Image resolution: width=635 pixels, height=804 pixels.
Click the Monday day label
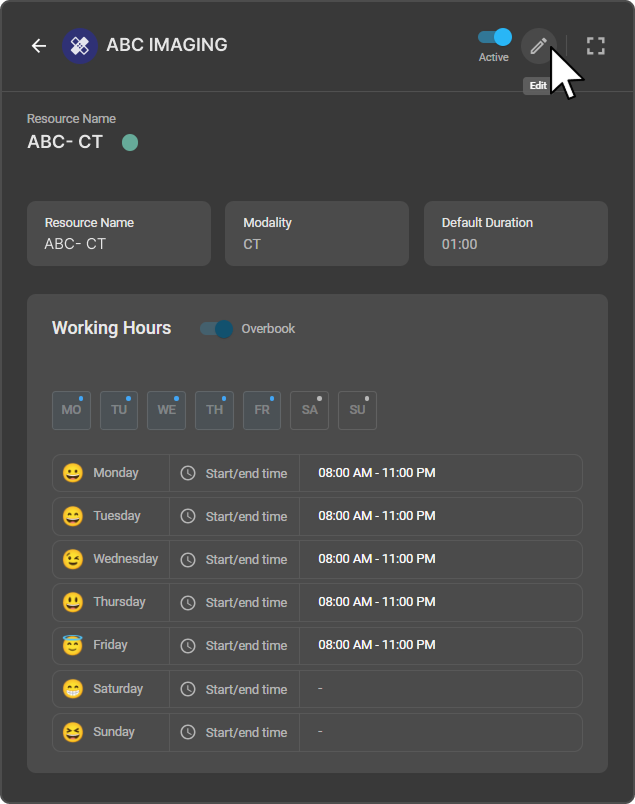point(116,473)
